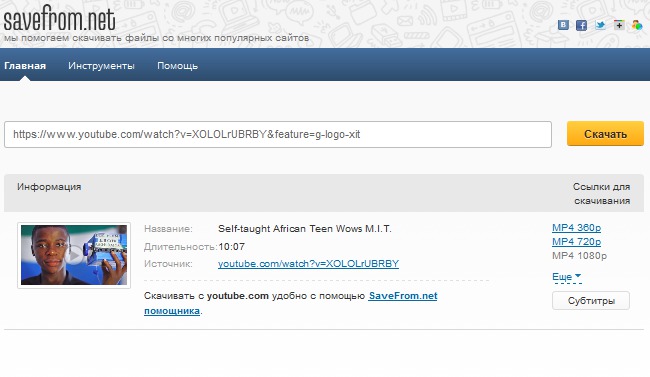This screenshot has height=377, width=650.
Task: Open the Помощь menu item
Action: [177, 66]
